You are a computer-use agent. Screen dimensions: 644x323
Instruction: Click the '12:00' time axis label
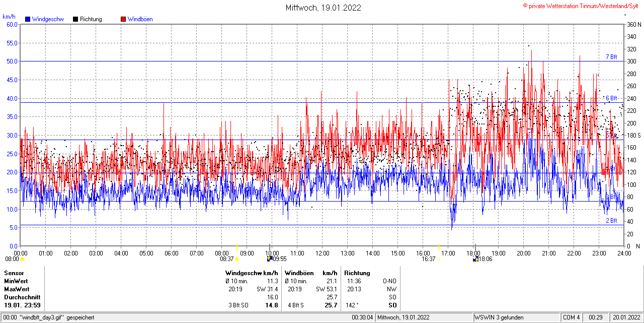pos(323,253)
